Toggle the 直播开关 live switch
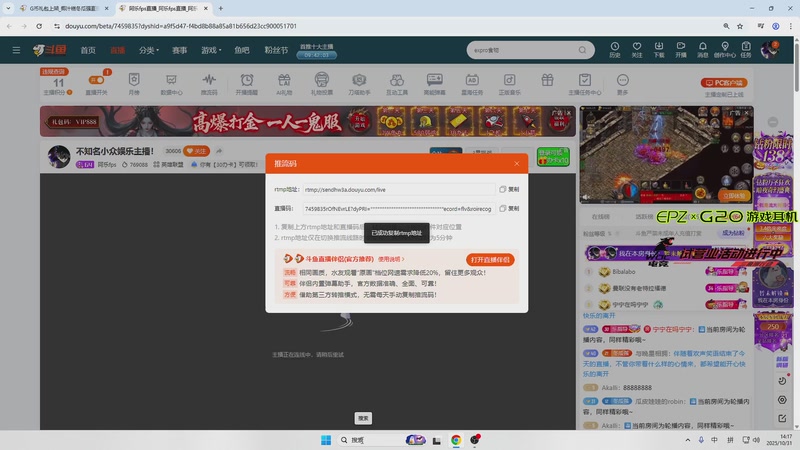The width and height of the screenshot is (800, 450). [96, 80]
